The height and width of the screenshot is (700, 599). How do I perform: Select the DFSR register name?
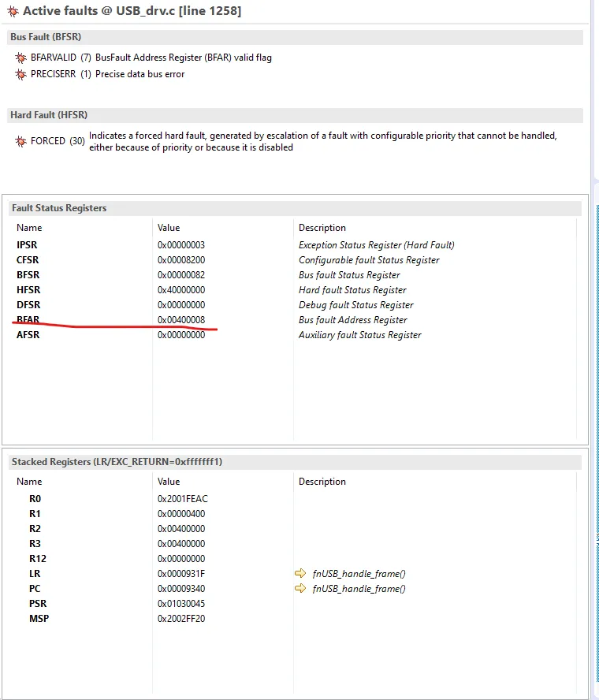28,305
